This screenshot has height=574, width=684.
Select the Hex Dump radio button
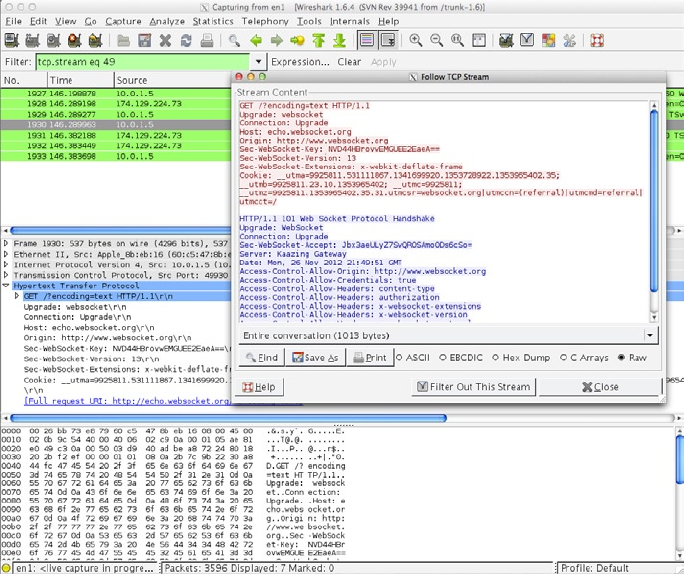click(495, 357)
